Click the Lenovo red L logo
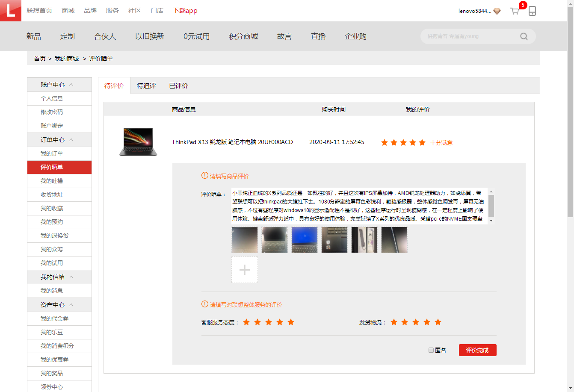 11,11
